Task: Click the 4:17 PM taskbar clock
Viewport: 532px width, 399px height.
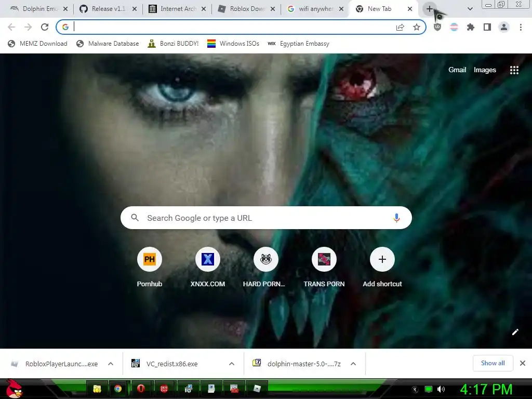Action: point(486,389)
